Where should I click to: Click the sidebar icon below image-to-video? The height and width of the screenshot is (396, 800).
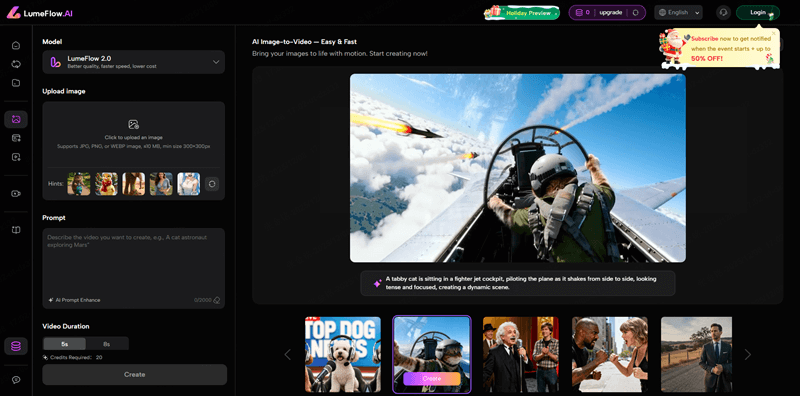coord(16,138)
